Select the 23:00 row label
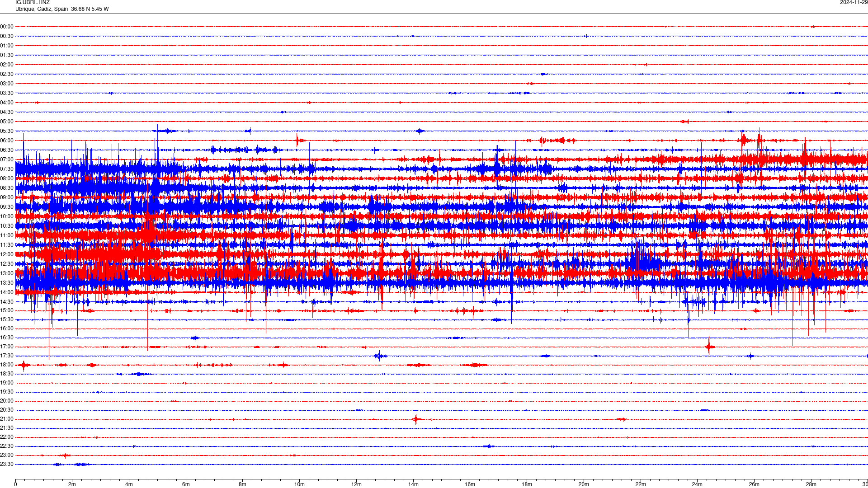Image resolution: width=868 pixels, height=488 pixels. (x=7, y=455)
